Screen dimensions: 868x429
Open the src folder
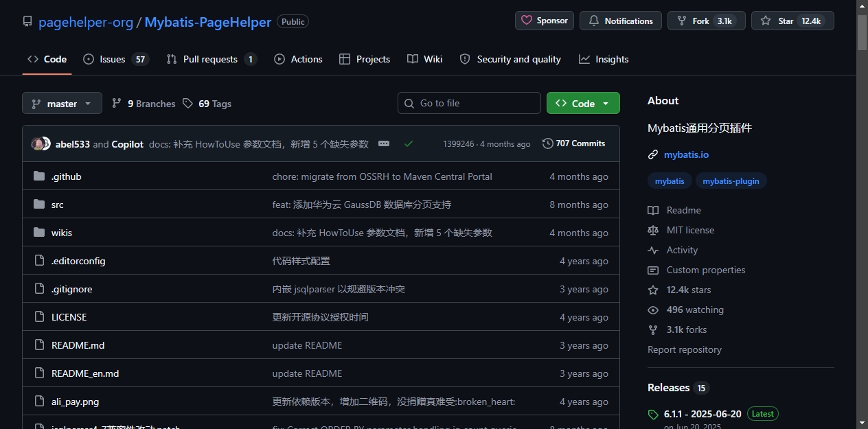[58, 205]
